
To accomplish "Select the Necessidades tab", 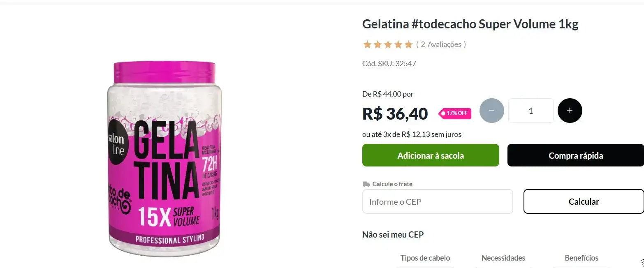I will tap(503, 258).
